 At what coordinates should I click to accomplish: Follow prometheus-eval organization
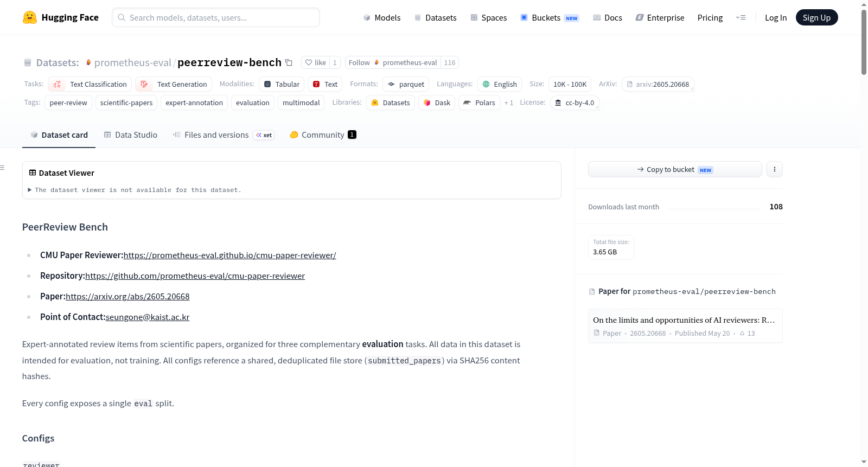coord(393,62)
